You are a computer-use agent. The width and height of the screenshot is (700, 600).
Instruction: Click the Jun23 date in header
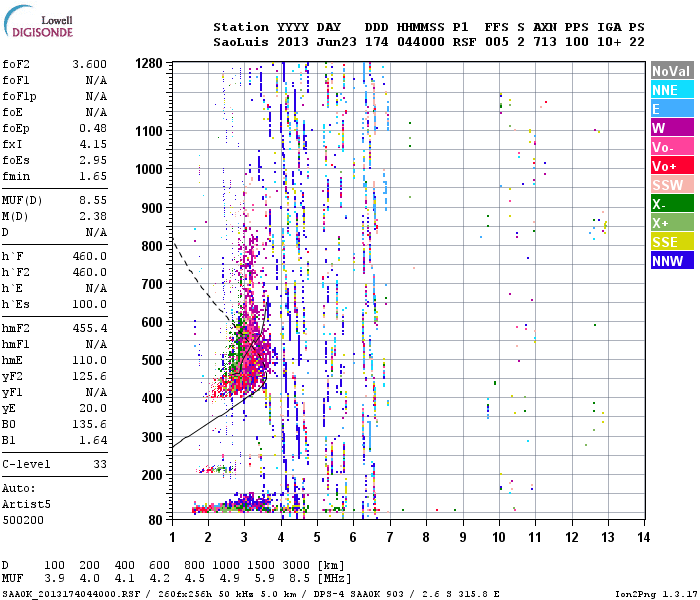[337, 42]
